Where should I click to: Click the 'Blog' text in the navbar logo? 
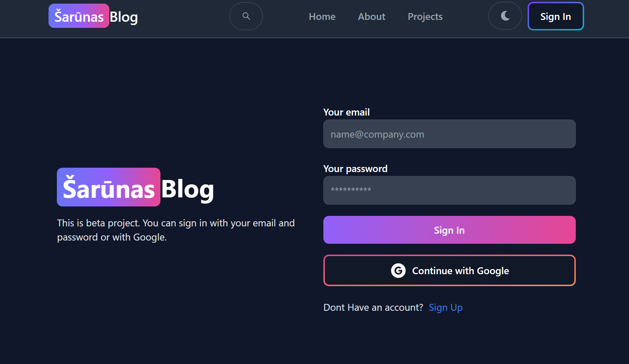coord(124,17)
